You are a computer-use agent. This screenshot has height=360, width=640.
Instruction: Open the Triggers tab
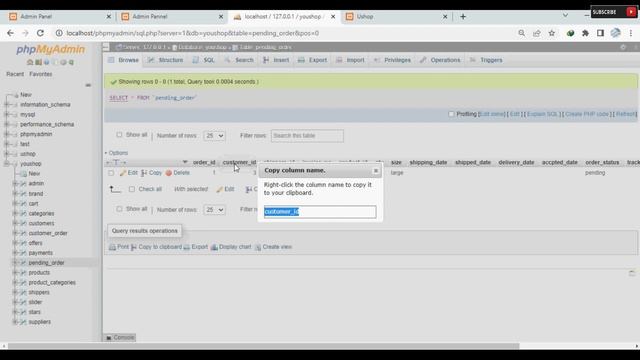click(486, 60)
